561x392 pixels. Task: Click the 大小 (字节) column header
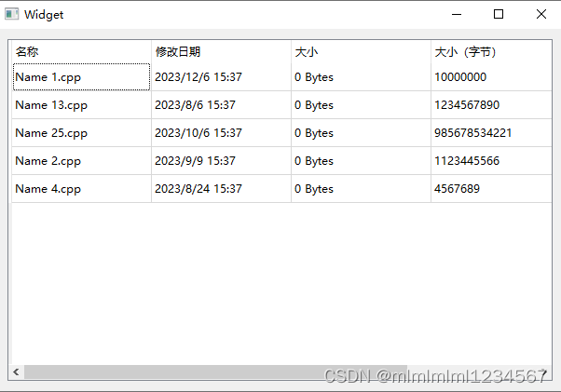491,52
